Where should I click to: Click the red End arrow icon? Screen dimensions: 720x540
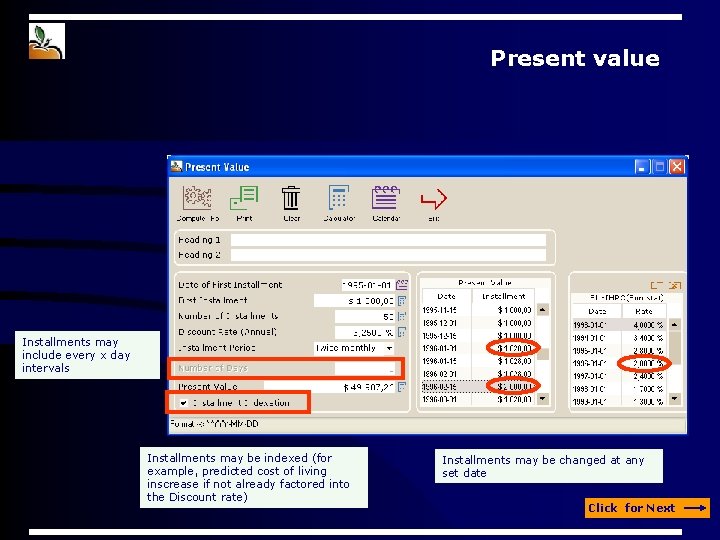433,199
